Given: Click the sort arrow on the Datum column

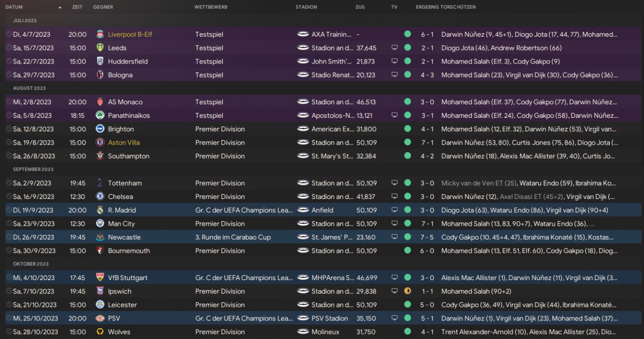Looking at the screenshot, I should 60,7.
